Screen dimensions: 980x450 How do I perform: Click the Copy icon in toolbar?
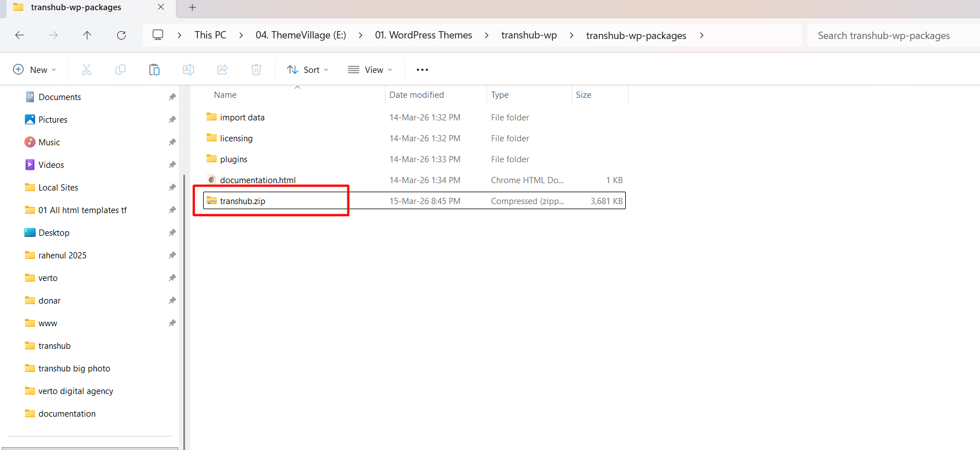click(x=121, y=70)
